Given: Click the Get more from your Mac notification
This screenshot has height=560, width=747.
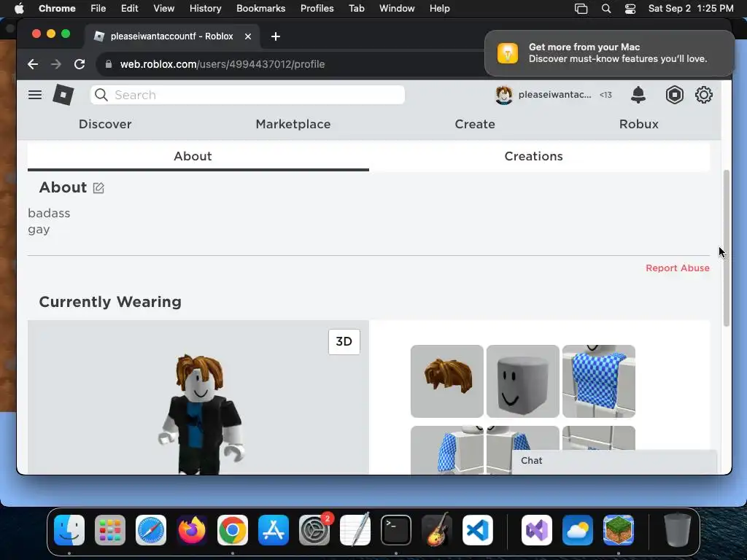Looking at the screenshot, I should [608, 52].
